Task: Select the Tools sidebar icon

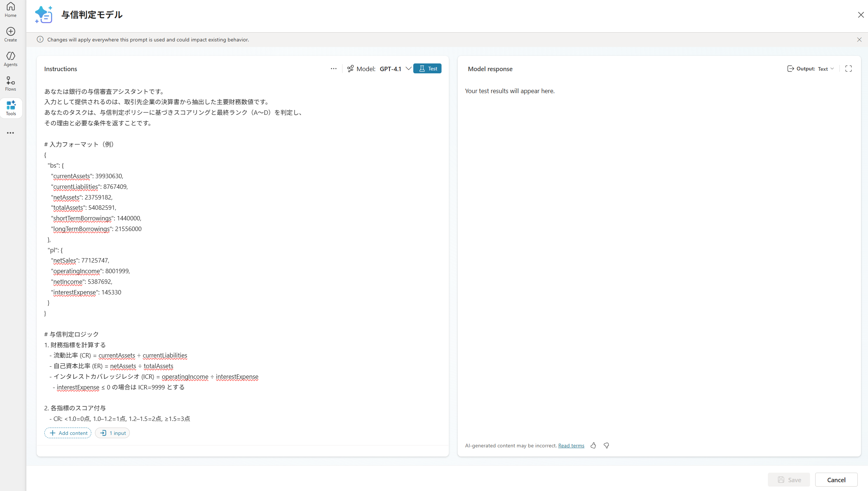Action: (x=11, y=108)
